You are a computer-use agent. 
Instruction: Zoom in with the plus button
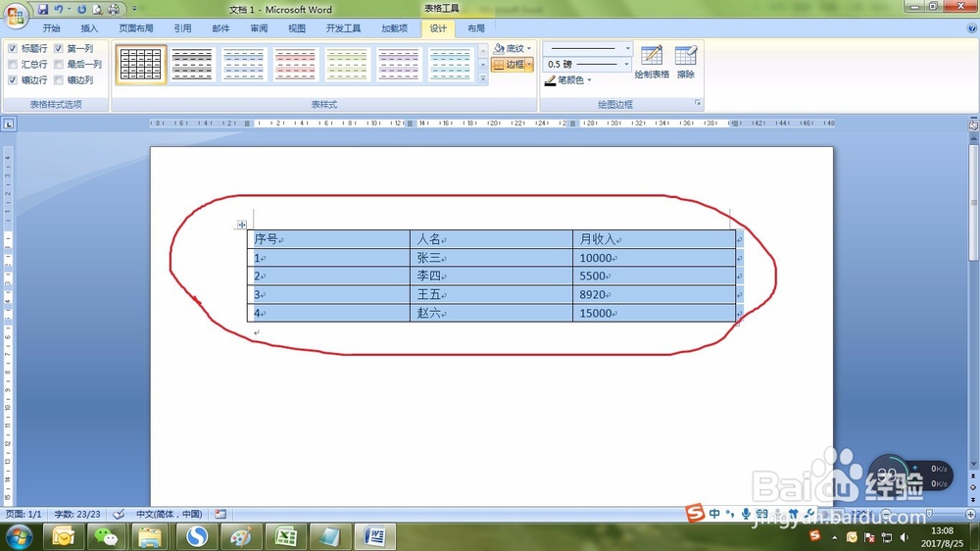tap(970, 514)
